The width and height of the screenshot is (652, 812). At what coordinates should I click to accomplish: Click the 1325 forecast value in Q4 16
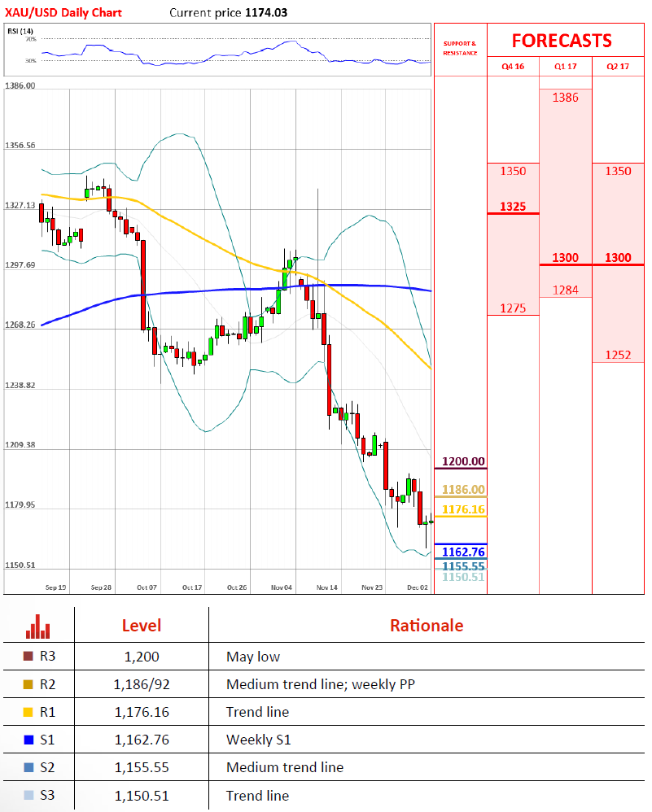[513, 207]
